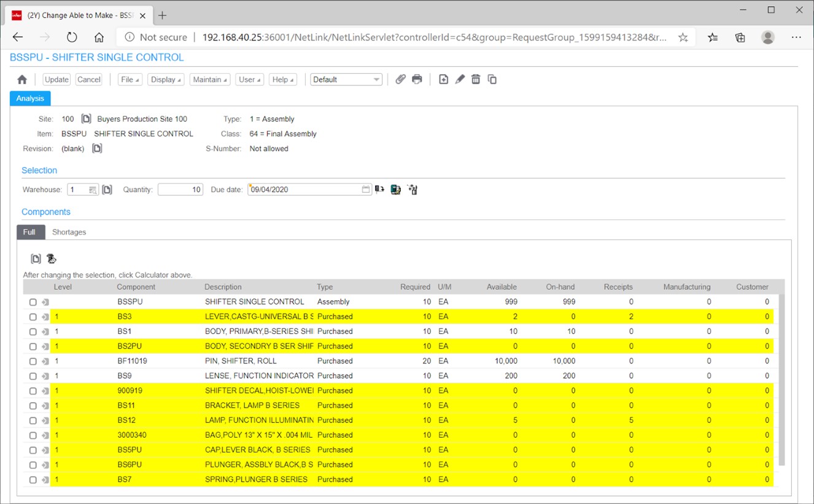Open the details icon next to Site 100
814x504 pixels.
coord(87,118)
